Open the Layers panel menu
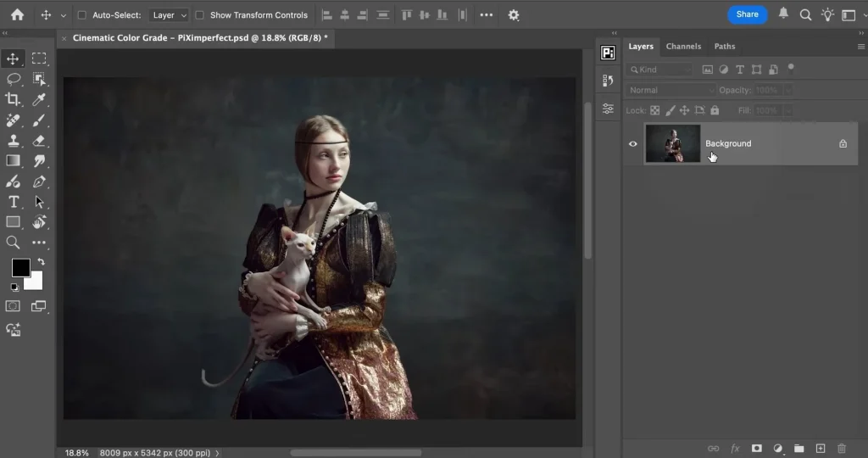Viewport: 868px width, 458px height. [x=861, y=47]
